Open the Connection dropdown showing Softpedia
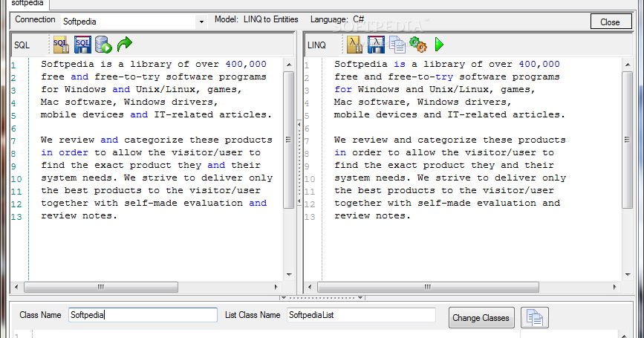The width and height of the screenshot is (644, 338). point(134,22)
